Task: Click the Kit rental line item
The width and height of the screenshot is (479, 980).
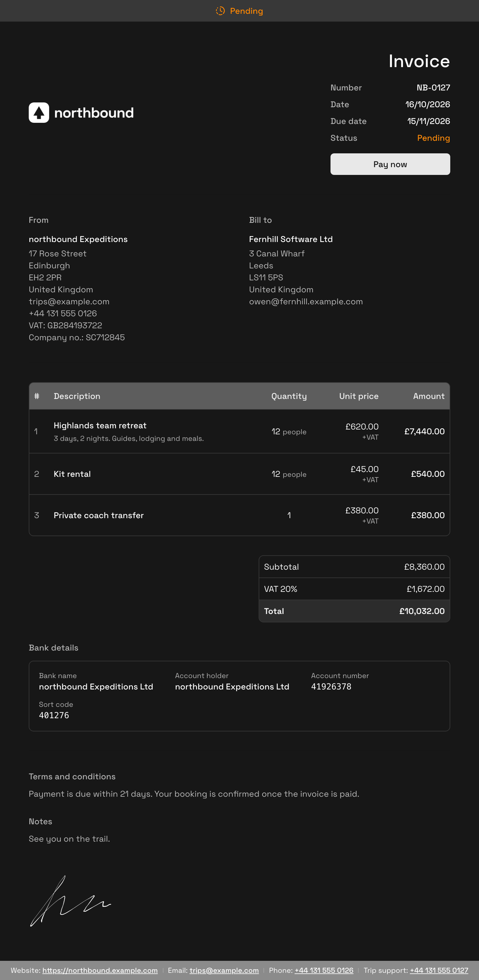Action: point(72,474)
